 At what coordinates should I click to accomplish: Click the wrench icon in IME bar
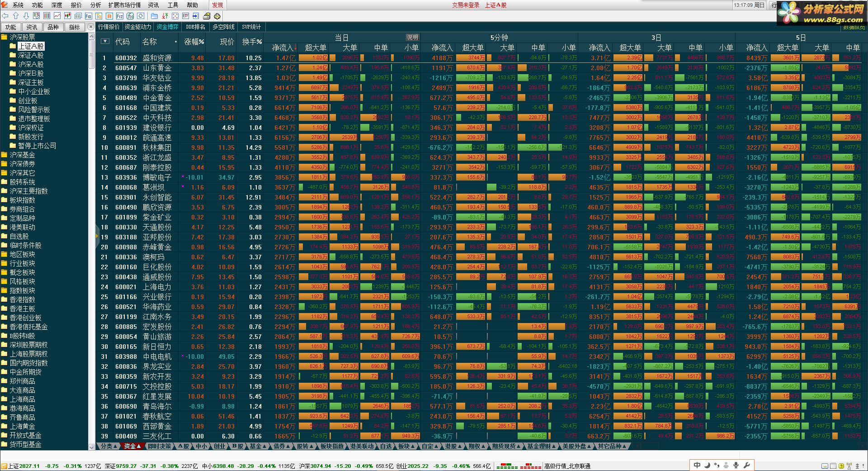[746, 465]
